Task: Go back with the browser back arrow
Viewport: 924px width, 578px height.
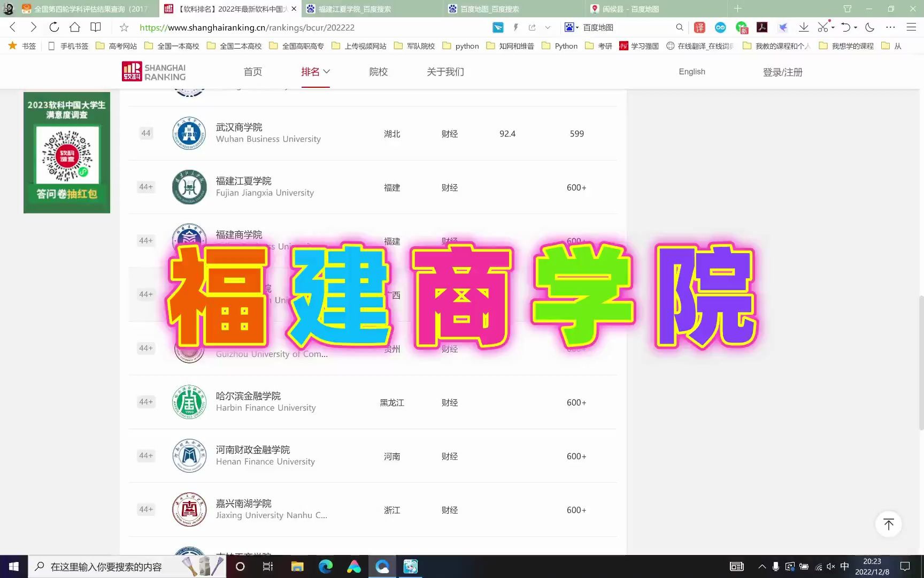Action: coord(13,27)
